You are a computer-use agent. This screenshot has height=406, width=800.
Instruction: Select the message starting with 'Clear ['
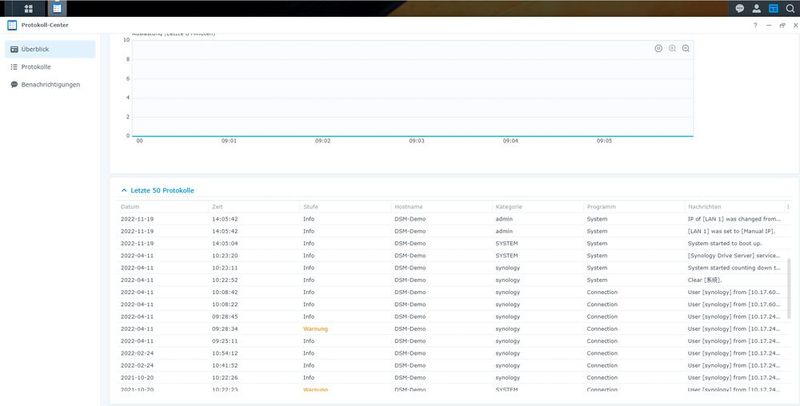pos(705,280)
